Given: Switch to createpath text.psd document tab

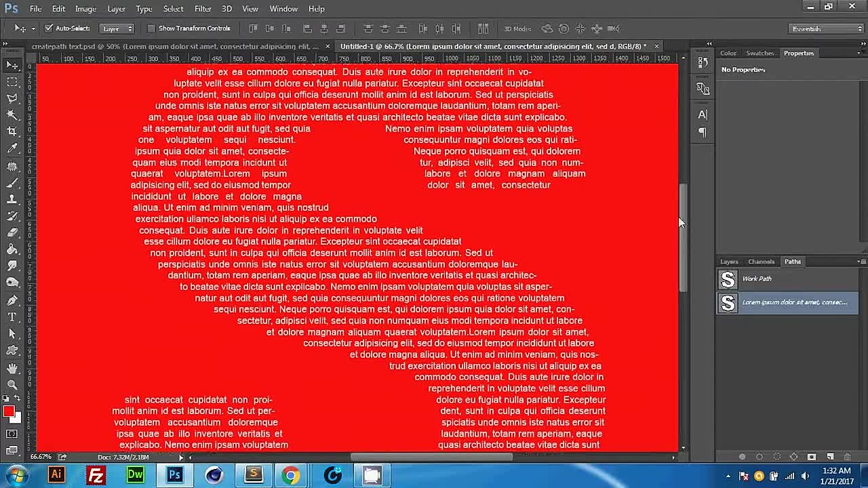Looking at the screenshot, I should [175, 46].
